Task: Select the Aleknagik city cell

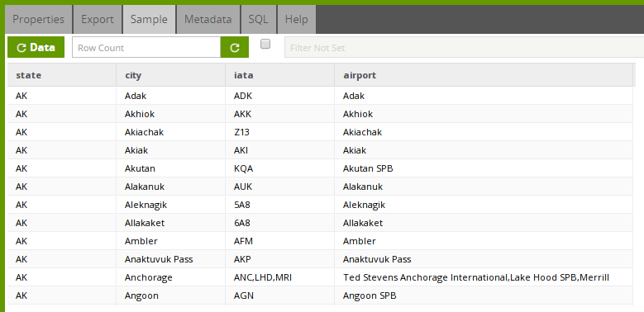Action: point(171,205)
